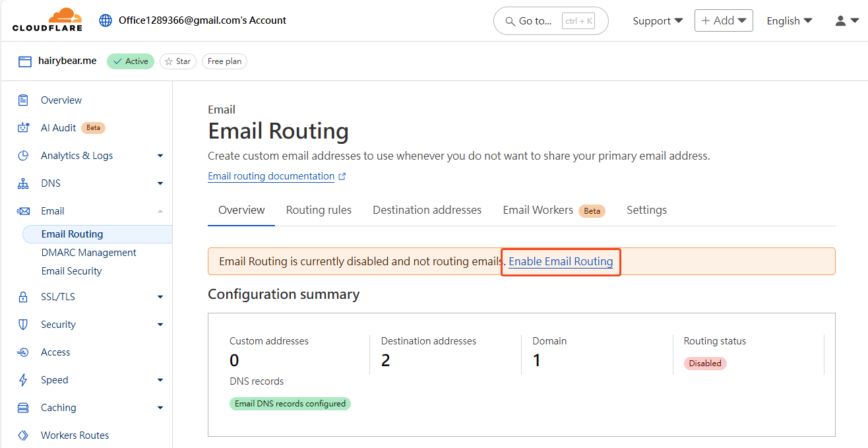Expand the DNS section arrow

160,183
